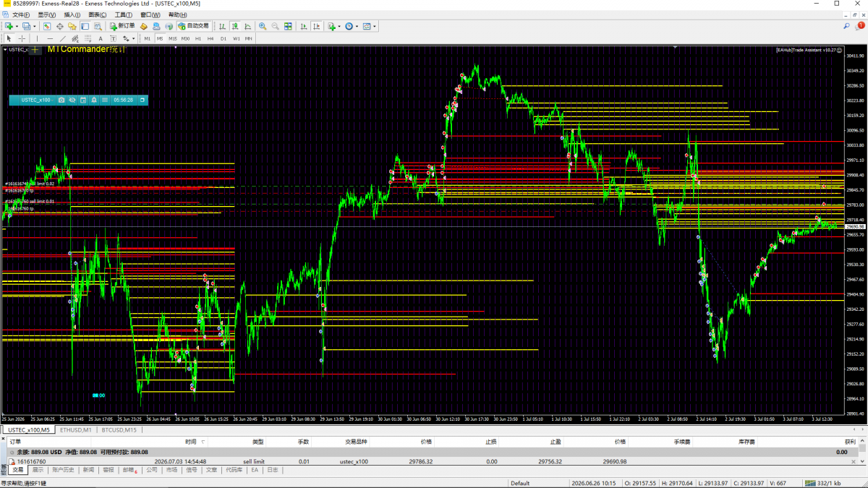
Task: Switch to M15 timeframe
Action: click(173, 38)
